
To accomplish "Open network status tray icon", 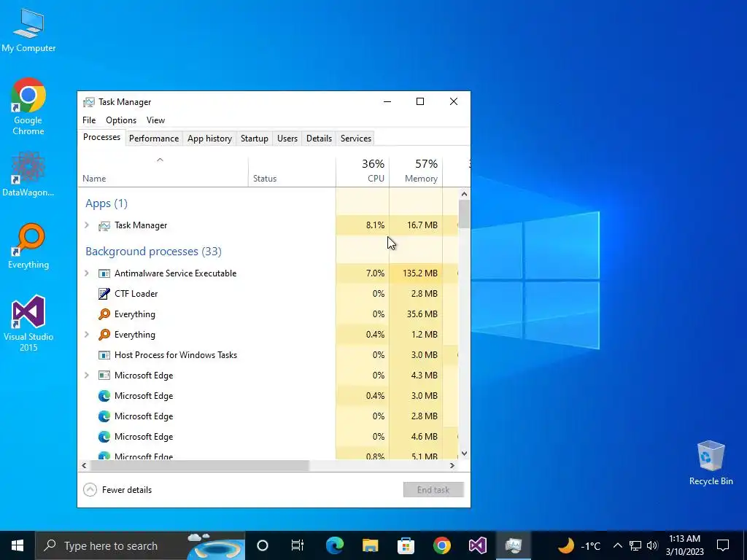I will (635, 545).
